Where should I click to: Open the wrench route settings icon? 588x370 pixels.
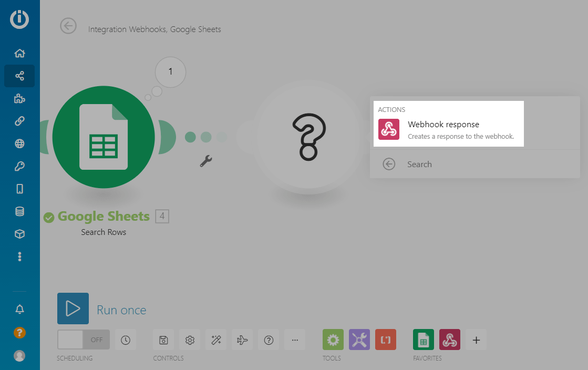(x=206, y=161)
